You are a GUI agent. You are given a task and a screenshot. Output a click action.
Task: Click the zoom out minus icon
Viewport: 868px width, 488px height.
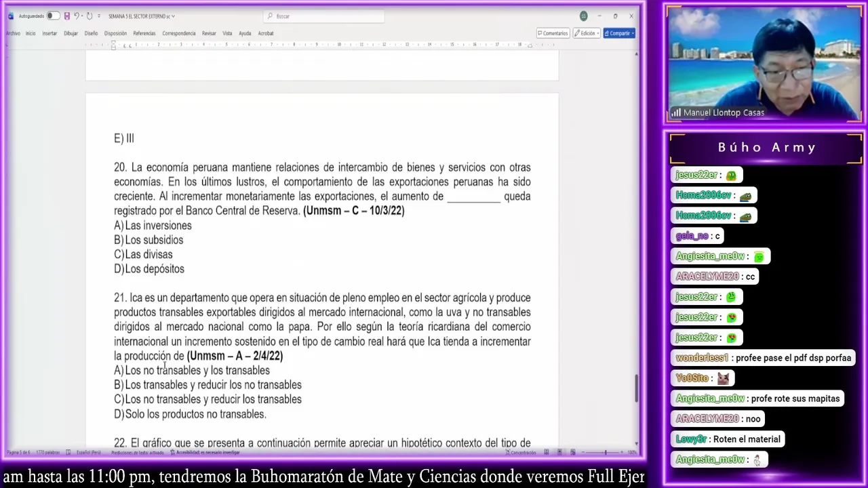point(585,452)
